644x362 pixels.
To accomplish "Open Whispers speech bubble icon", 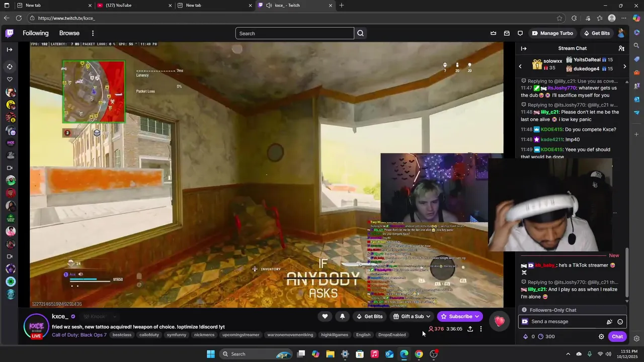I will click(520, 33).
